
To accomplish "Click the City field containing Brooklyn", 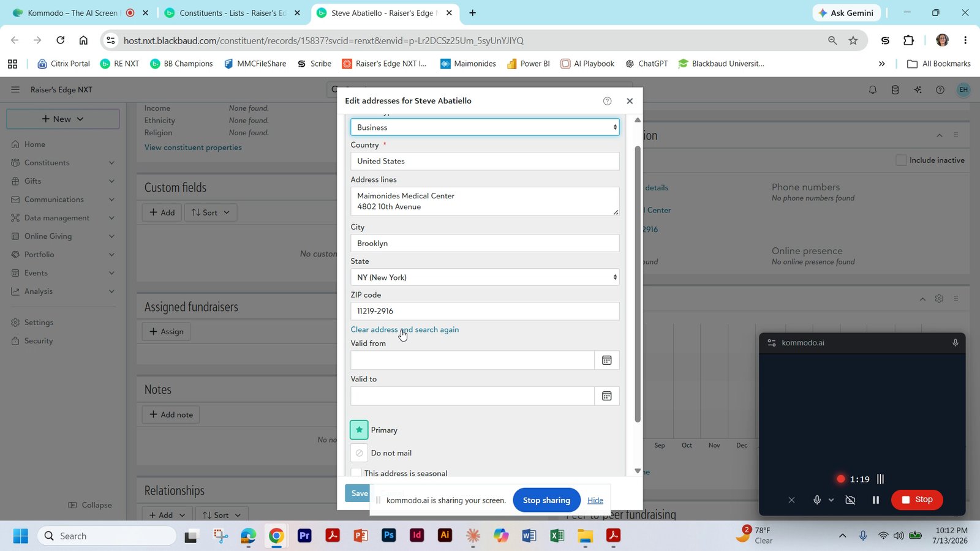I will (x=484, y=243).
